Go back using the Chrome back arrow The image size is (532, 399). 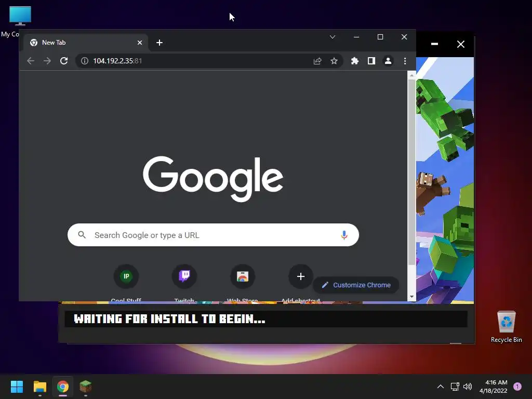[x=31, y=61]
